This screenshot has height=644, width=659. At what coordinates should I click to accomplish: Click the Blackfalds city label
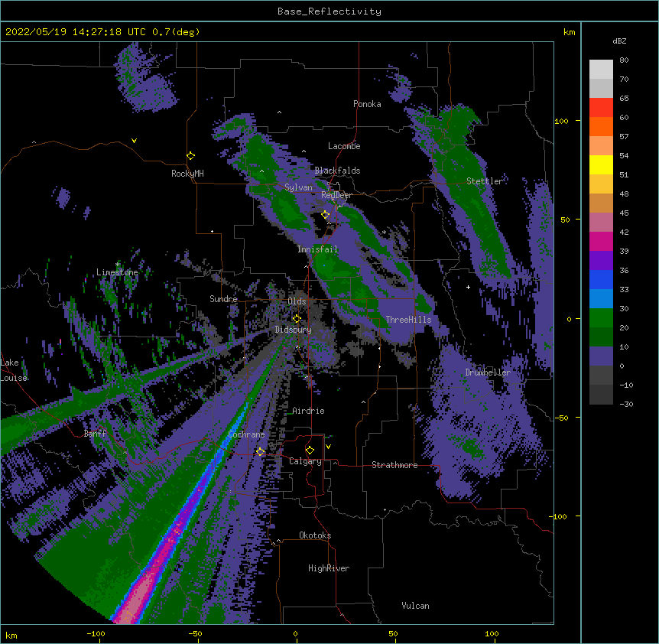click(x=337, y=171)
